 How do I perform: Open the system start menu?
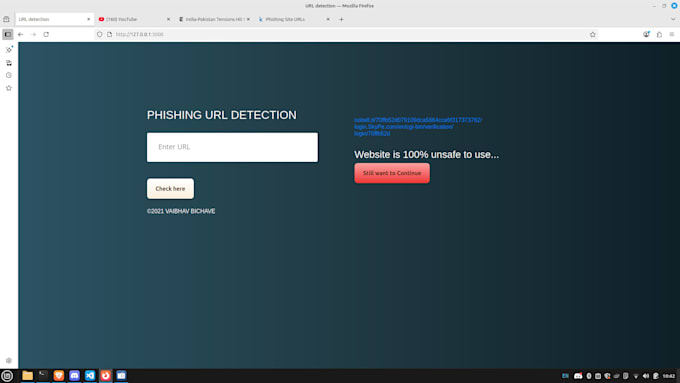click(7, 376)
